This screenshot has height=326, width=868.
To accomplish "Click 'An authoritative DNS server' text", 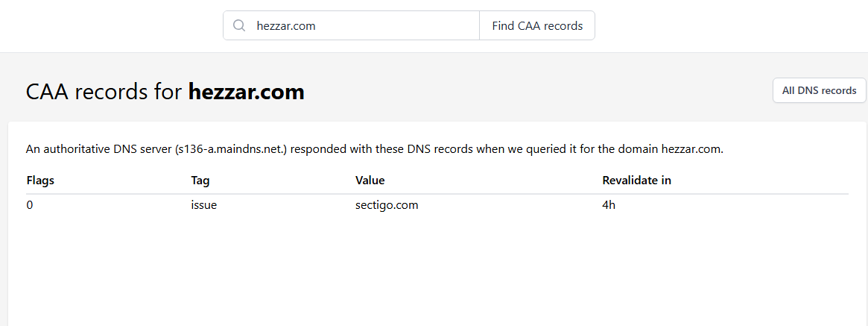I will 98,148.
